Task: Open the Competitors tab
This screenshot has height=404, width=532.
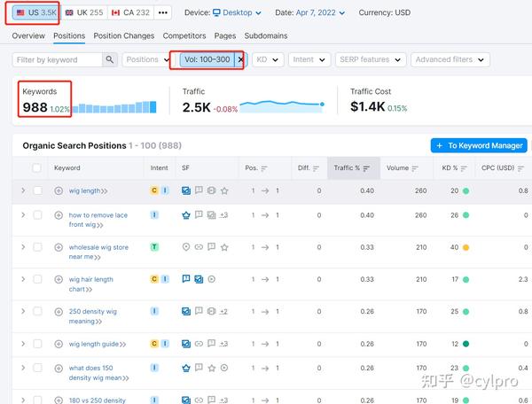Action: (184, 35)
